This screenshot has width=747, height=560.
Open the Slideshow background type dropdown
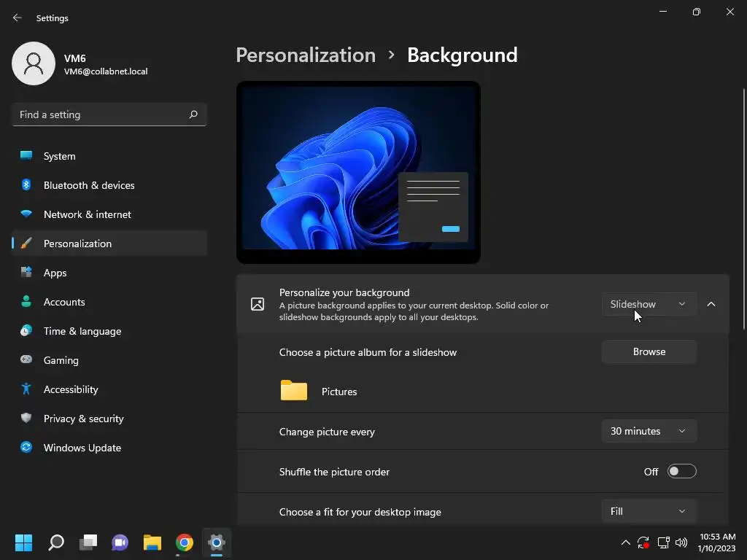click(x=649, y=304)
